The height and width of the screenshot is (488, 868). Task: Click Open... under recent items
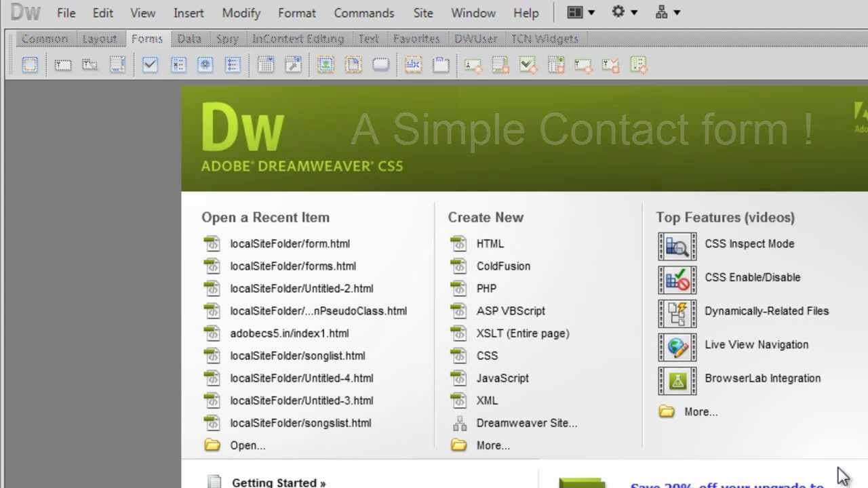coord(248,445)
